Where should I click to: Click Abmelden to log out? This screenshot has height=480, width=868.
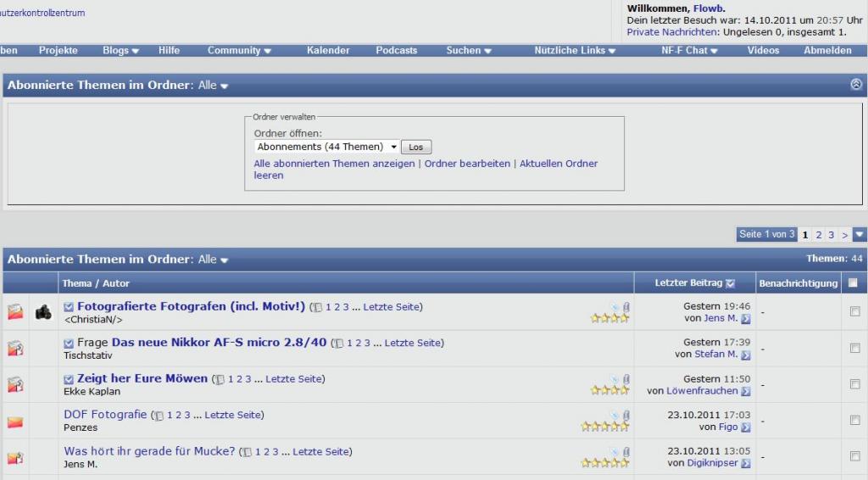(x=827, y=50)
